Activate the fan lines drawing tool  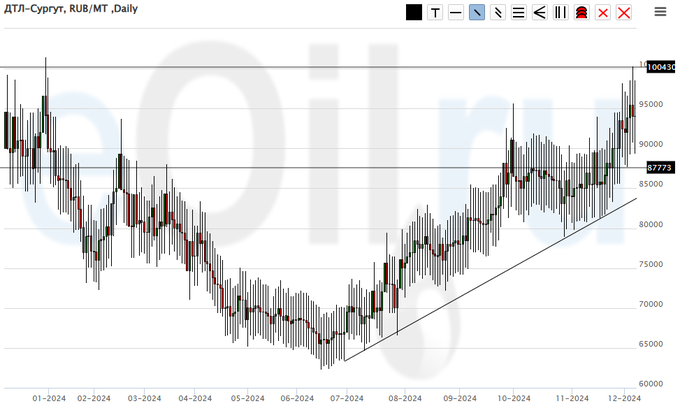point(539,12)
